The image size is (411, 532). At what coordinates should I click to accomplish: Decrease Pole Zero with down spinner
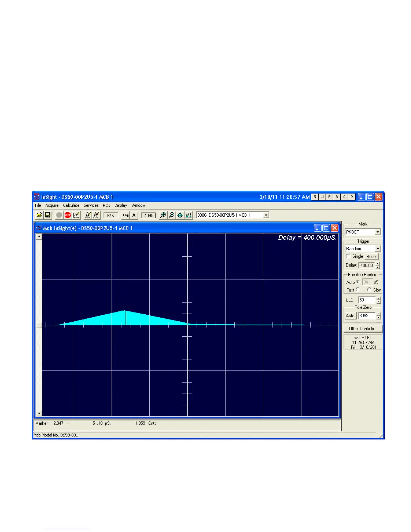click(379, 318)
